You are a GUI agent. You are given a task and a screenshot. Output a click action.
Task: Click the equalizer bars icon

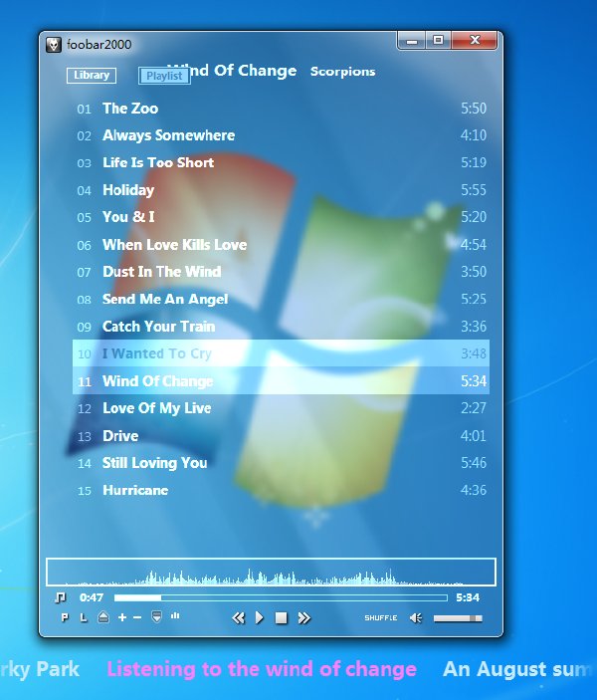(x=175, y=616)
